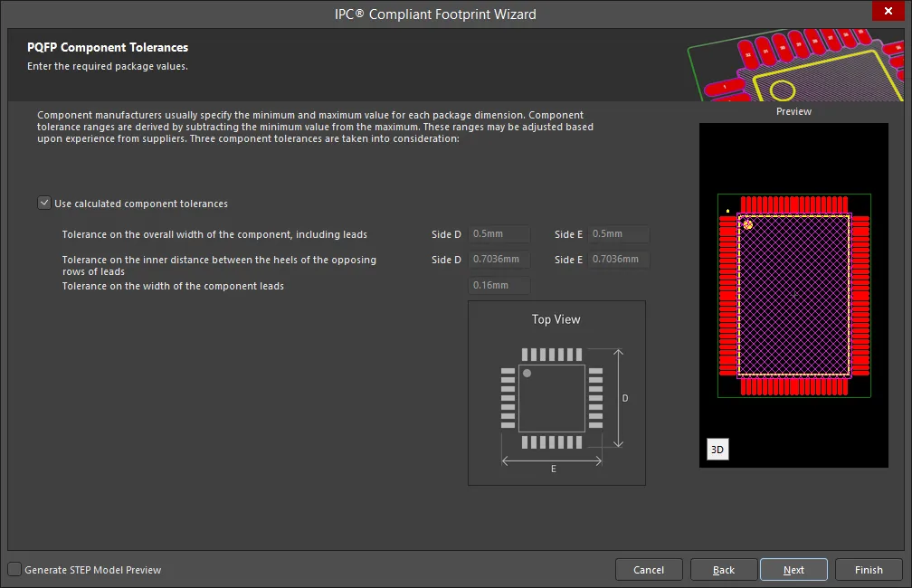Close the IPC Compliant Footprint Wizard window
The height and width of the screenshot is (588, 912).
(888, 11)
